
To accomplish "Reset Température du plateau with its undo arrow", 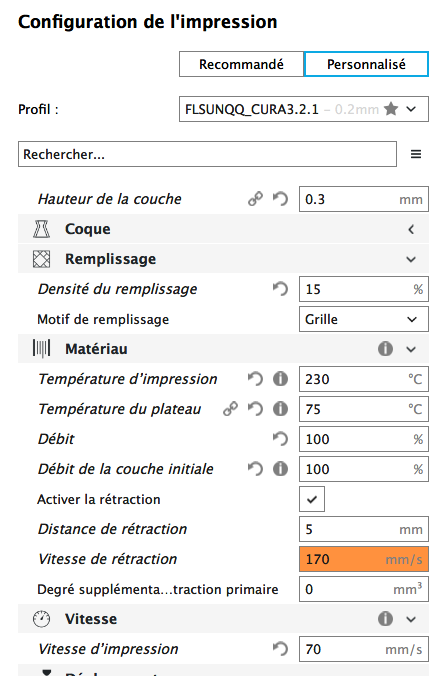I will (x=255, y=409).
